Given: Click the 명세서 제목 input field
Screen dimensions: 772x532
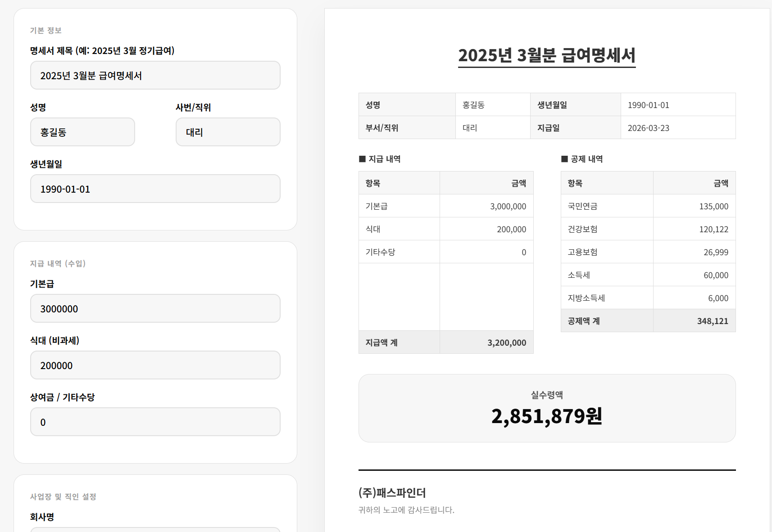Looking at the screenshot, I should click(x=155, y=76).
